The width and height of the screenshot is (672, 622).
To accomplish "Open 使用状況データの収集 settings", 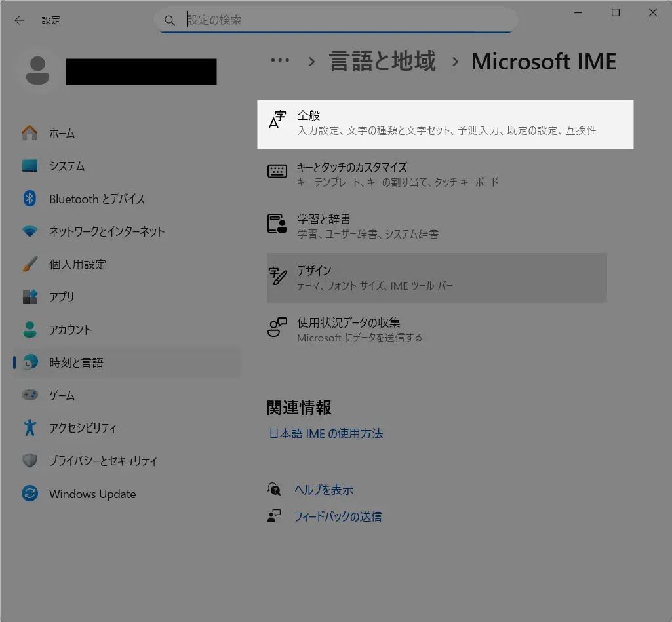I will [437, 330].
